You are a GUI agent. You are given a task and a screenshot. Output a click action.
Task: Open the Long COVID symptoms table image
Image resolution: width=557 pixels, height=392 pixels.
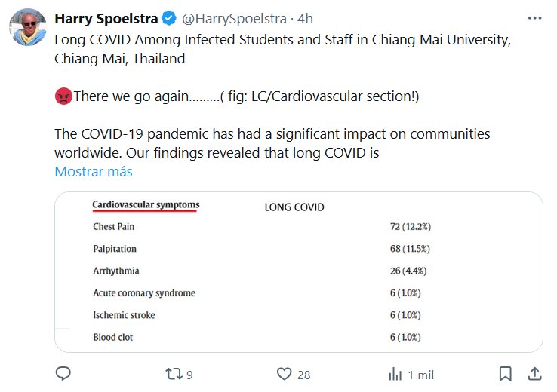[299, 272]
